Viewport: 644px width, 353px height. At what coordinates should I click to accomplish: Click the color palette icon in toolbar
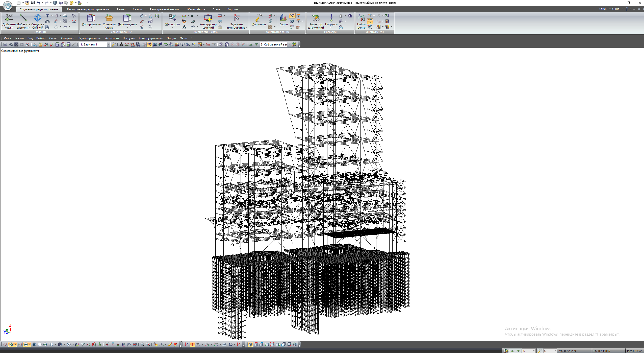point(200,45)
